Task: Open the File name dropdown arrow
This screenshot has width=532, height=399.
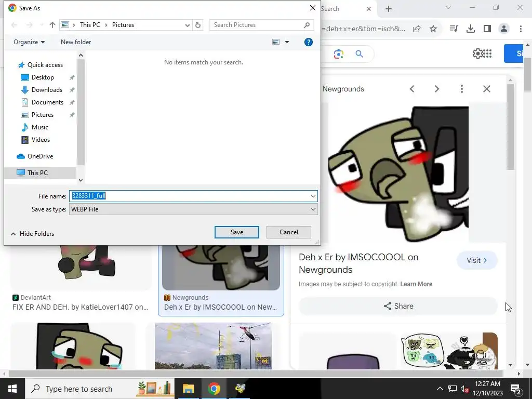Action: (x=313, y=196)
